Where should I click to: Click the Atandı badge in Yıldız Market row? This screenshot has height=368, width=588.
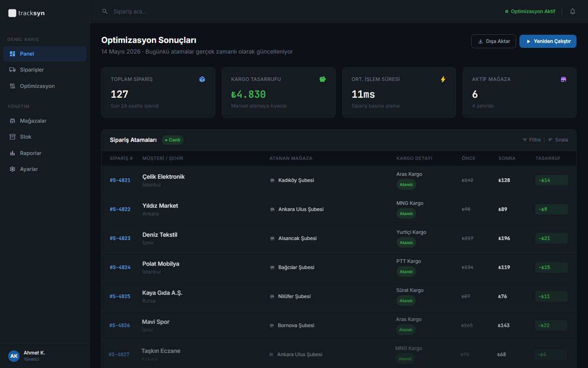(406, 214)
